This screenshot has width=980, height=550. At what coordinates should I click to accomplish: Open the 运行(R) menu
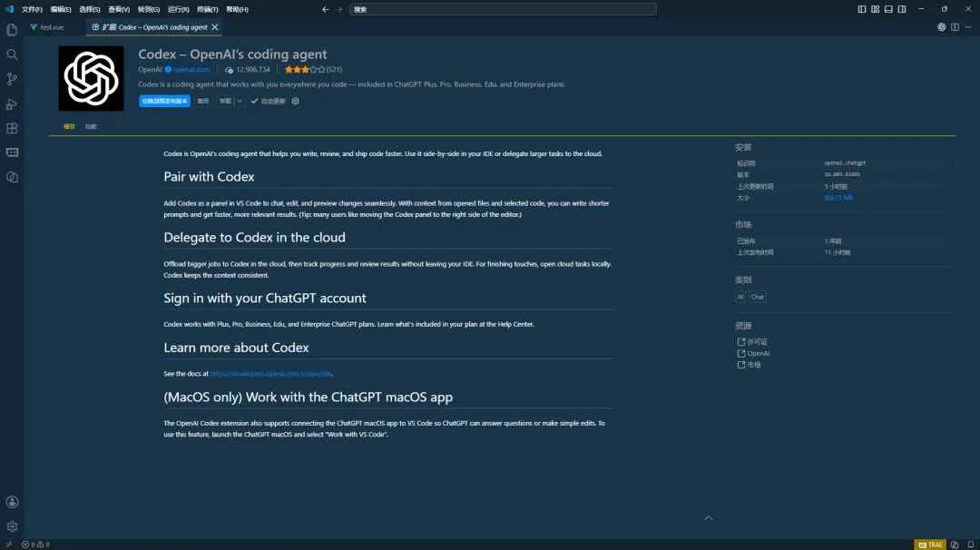click(x=178, y=9)
